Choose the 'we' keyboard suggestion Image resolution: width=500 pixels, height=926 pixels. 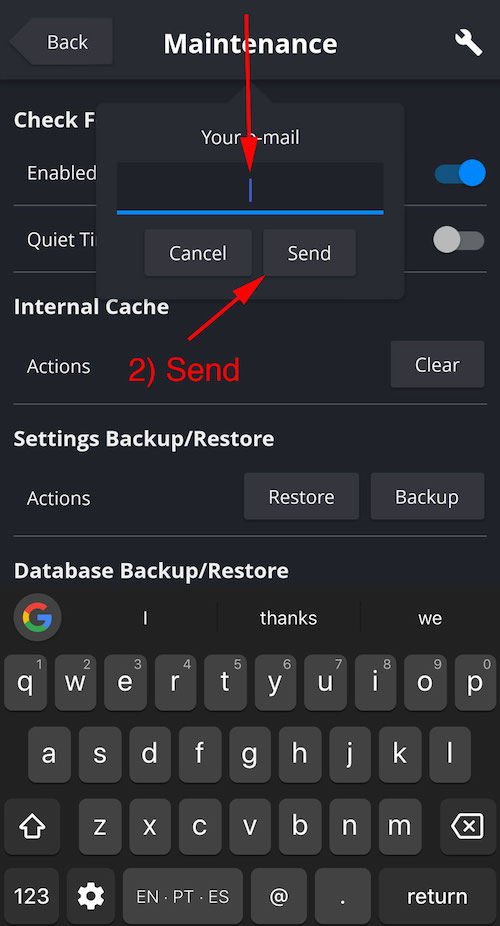(x=430, y=618)
